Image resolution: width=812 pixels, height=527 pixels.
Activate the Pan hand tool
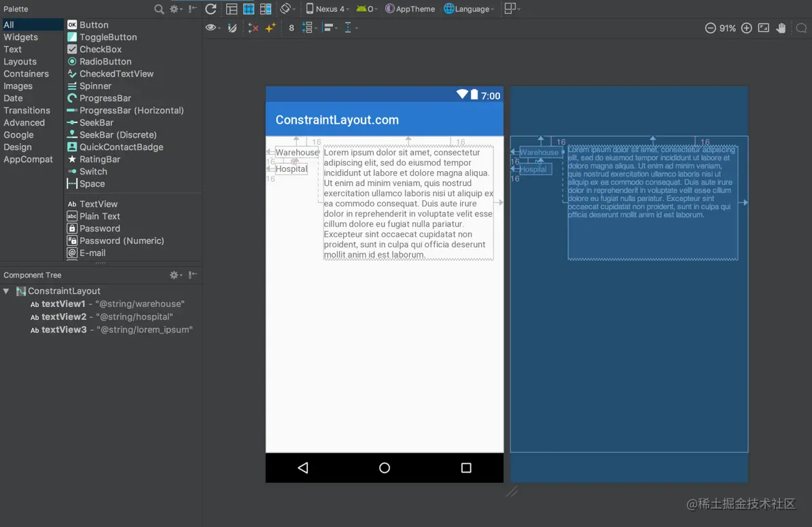(781, 28)
